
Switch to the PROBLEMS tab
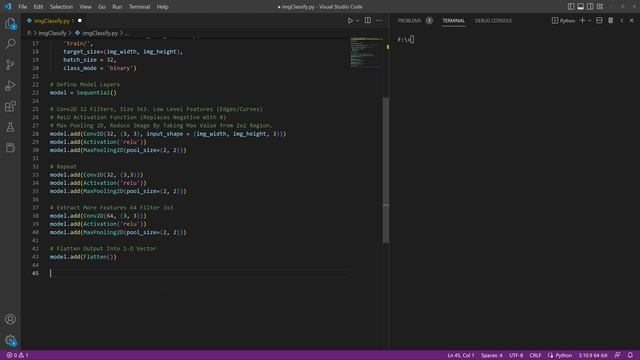coord(409,20)
